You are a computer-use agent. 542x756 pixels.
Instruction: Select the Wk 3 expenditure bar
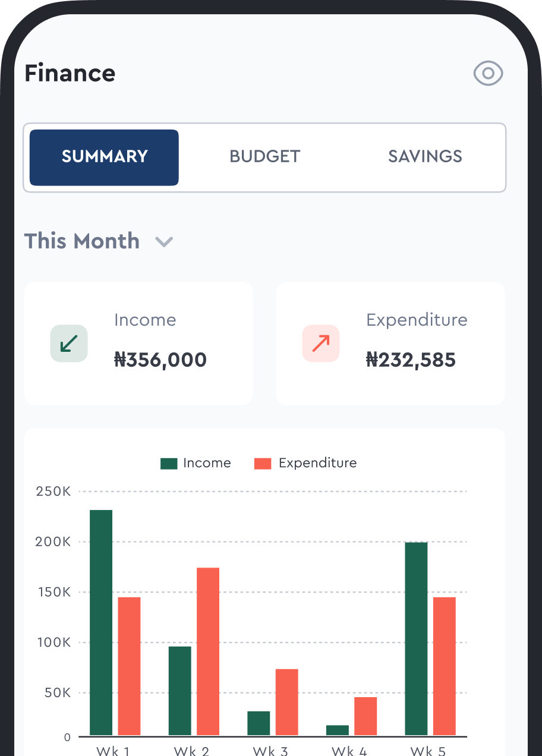[x=286, y=702]
